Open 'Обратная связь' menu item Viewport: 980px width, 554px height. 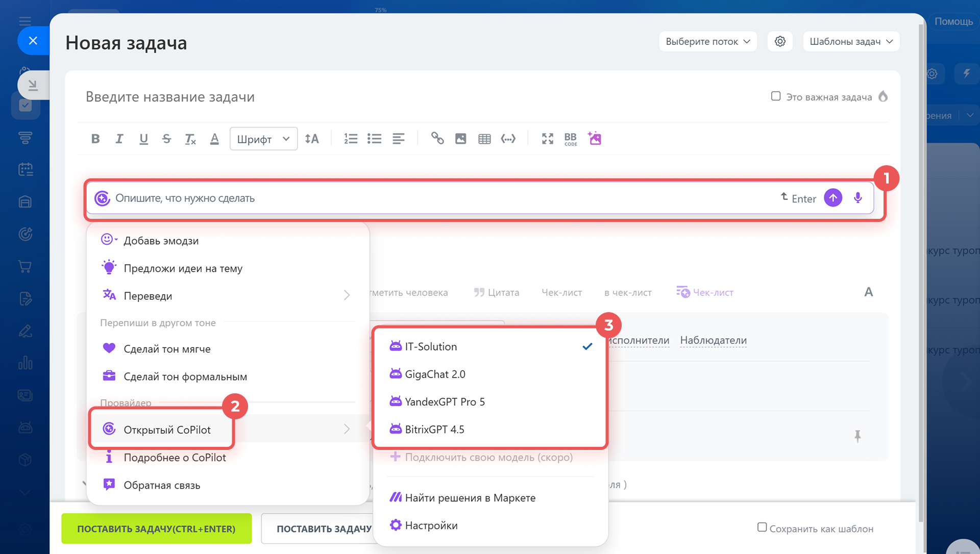click(228, 485)
